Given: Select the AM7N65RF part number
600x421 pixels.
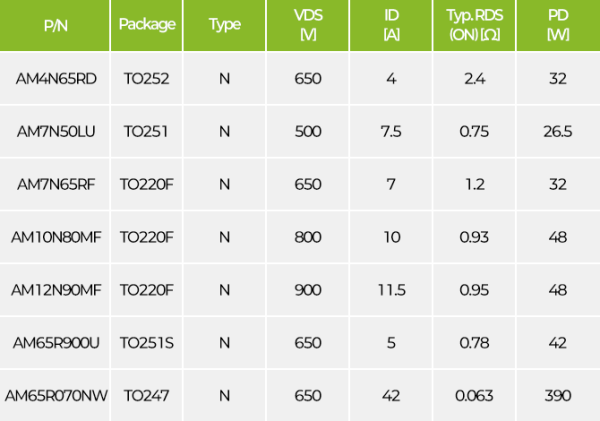Looking at the screenshot, I should (57, 184).
